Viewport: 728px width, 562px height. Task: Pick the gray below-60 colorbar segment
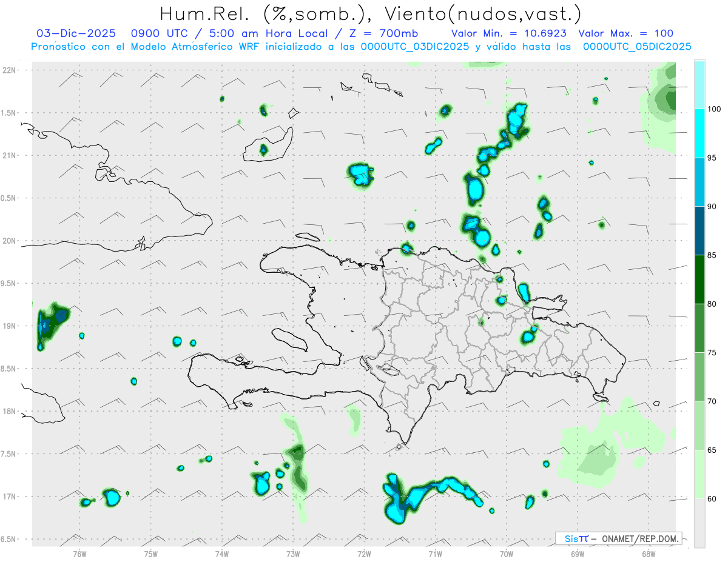point(699,523)
